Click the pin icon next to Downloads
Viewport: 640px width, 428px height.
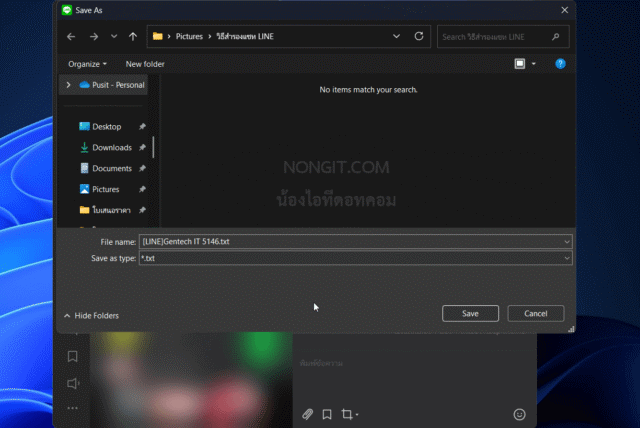[x=142, y=147]
